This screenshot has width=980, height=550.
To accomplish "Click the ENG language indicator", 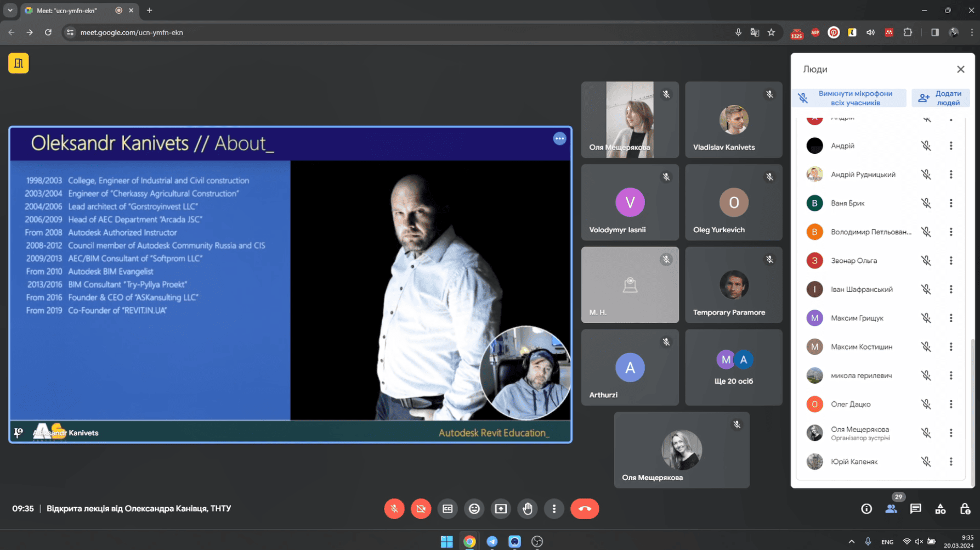I will [887, 542].
